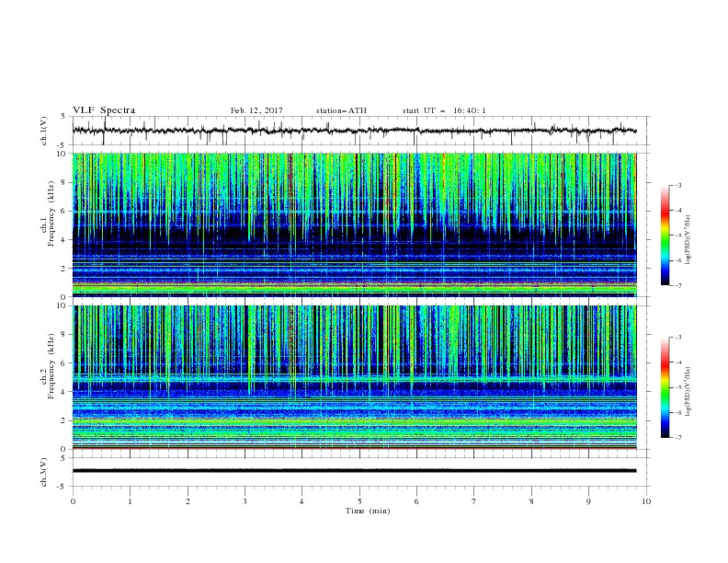The height and width of the screenshot is (563, 728).
Task: Click the '-7' tick on ch.1 color bar
Action: 677,285
